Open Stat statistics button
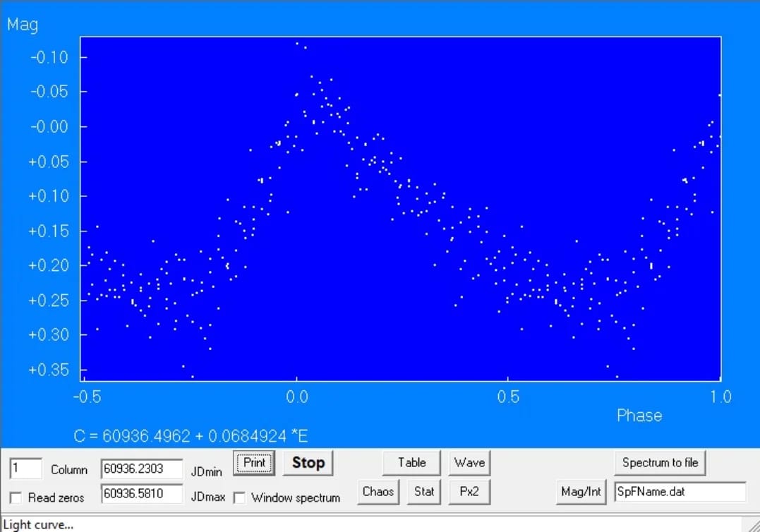 (423, 491)
